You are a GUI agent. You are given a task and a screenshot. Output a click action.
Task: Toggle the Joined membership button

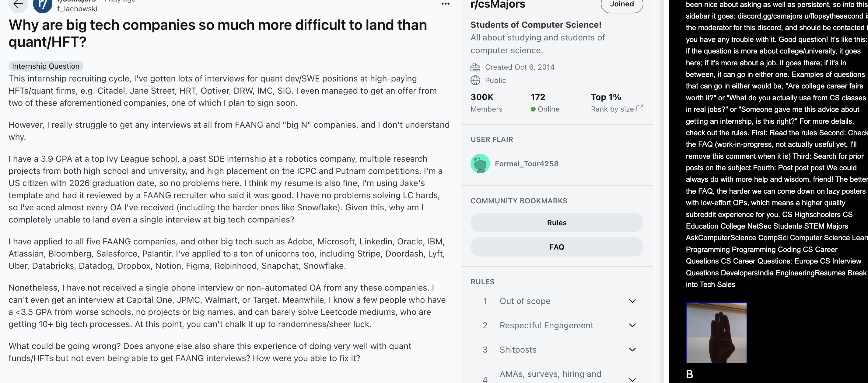[x=621, y=4]
